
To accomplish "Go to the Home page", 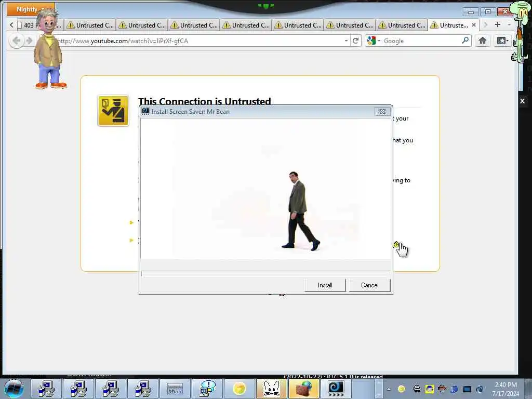I will 483,41.
